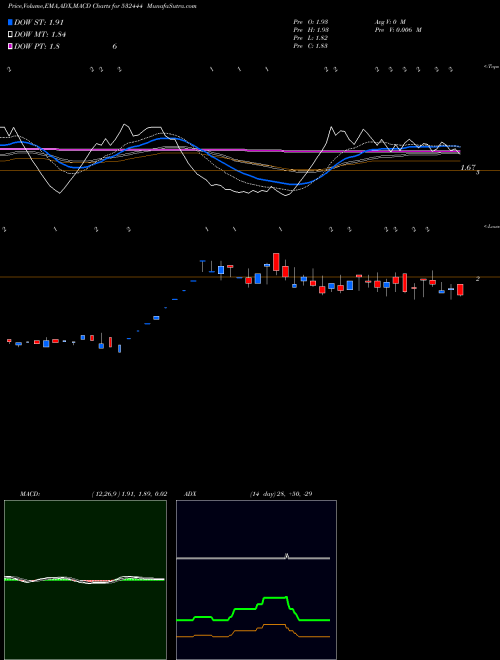This screenshot has height=660, width=500.
Task: Open the green MACD chart panel
Action: point(85,580)
